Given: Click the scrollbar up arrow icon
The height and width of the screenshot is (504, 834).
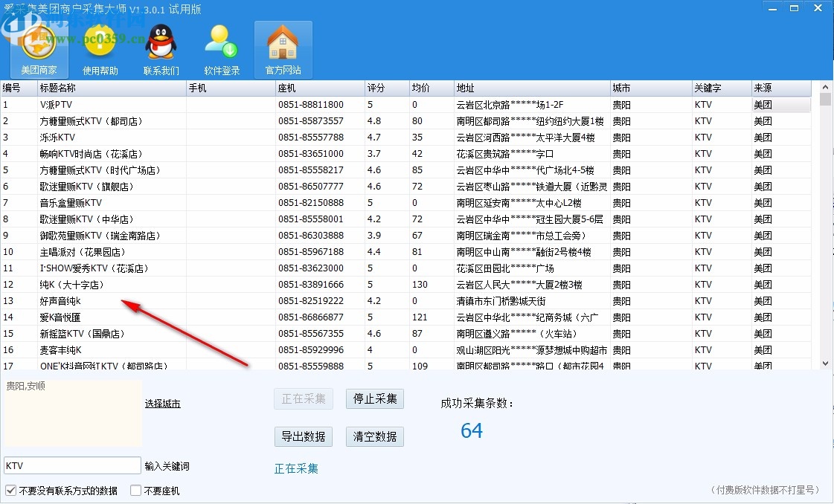Looking at the screenshot, I should (x=826, y=87).
